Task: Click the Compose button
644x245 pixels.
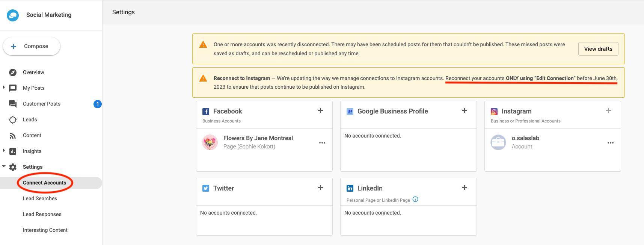Action: [x=32, y=46]
